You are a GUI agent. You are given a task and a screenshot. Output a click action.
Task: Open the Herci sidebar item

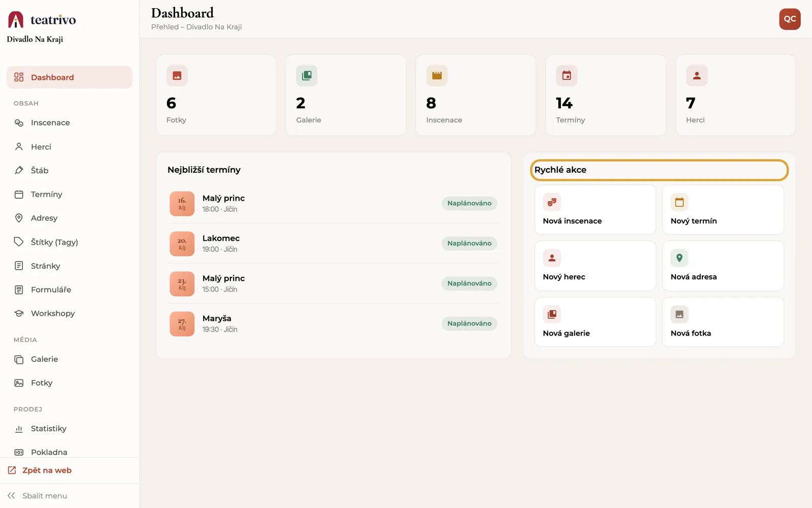tap(70, 147)
